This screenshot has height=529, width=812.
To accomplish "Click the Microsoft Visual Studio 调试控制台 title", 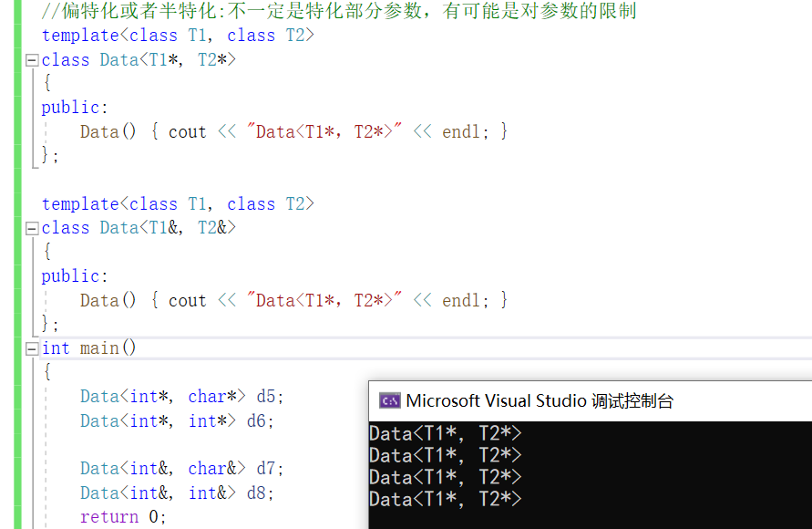I will [x=540, y=400].
